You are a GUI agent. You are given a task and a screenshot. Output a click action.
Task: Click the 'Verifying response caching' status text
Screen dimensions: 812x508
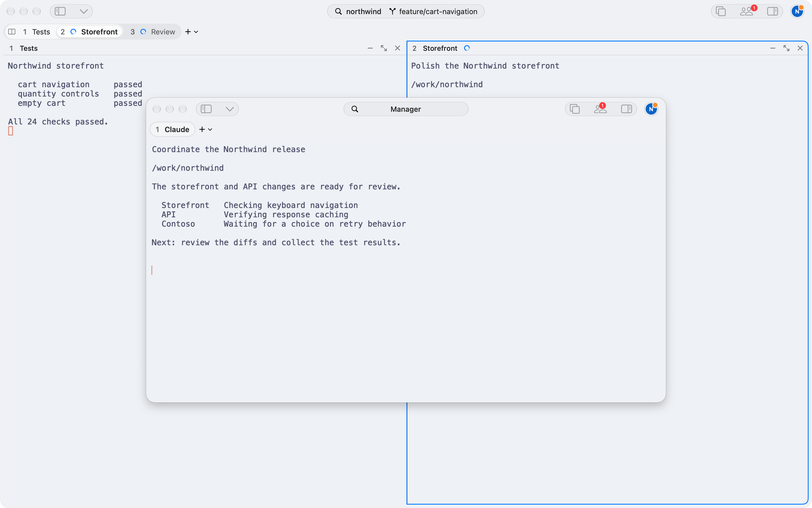pos(286,214)
